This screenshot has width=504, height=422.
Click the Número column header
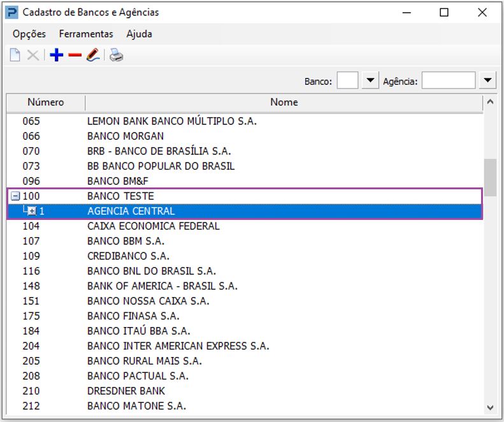pos(46,102)
